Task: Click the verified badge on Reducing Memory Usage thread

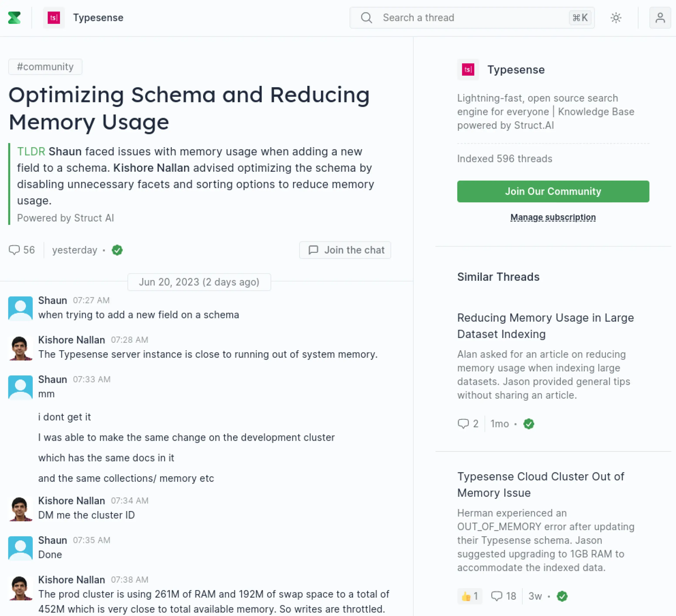Action: point(529,424)
